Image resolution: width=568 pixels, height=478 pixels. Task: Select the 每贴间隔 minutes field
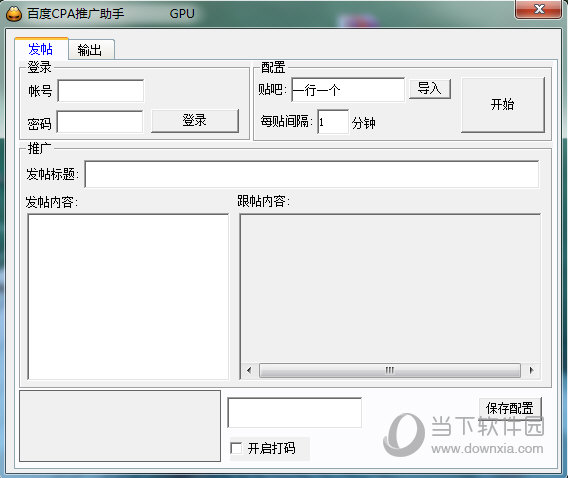333,122
